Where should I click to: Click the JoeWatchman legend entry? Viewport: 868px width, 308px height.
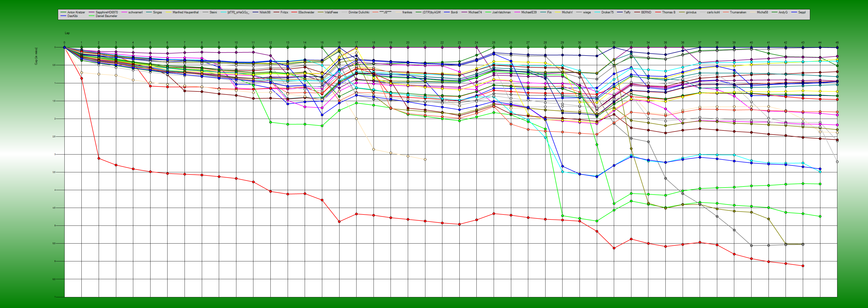(x=501, y=13)
